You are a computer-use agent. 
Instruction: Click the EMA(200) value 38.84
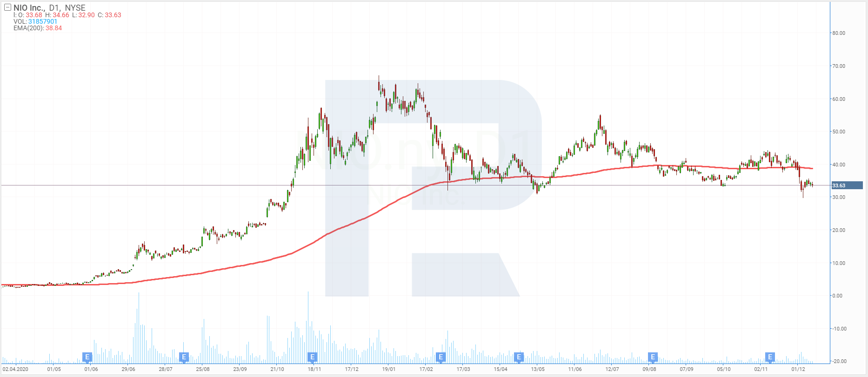pyautogui.click(x=54, y=28)
